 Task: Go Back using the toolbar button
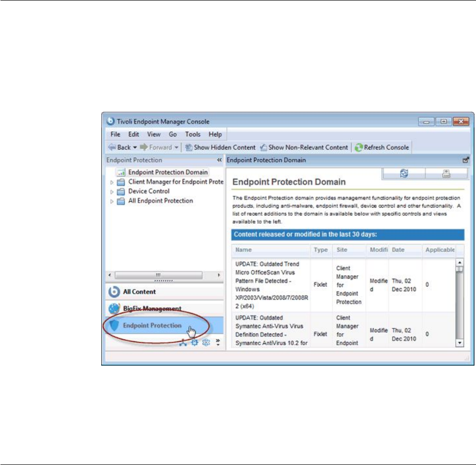click(120, 148)
